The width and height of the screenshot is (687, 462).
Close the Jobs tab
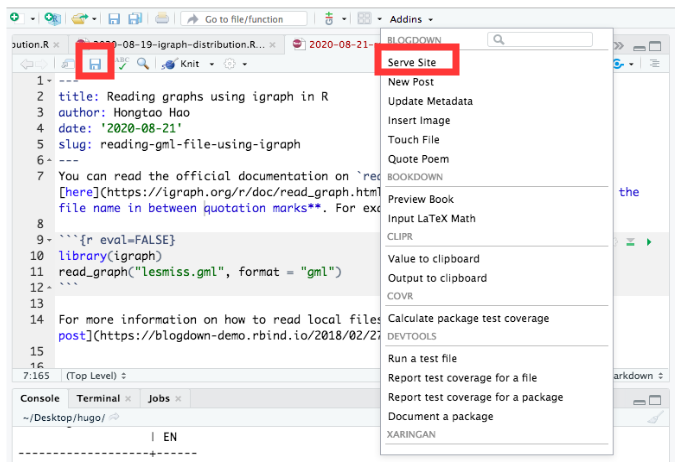click(178, 399)
